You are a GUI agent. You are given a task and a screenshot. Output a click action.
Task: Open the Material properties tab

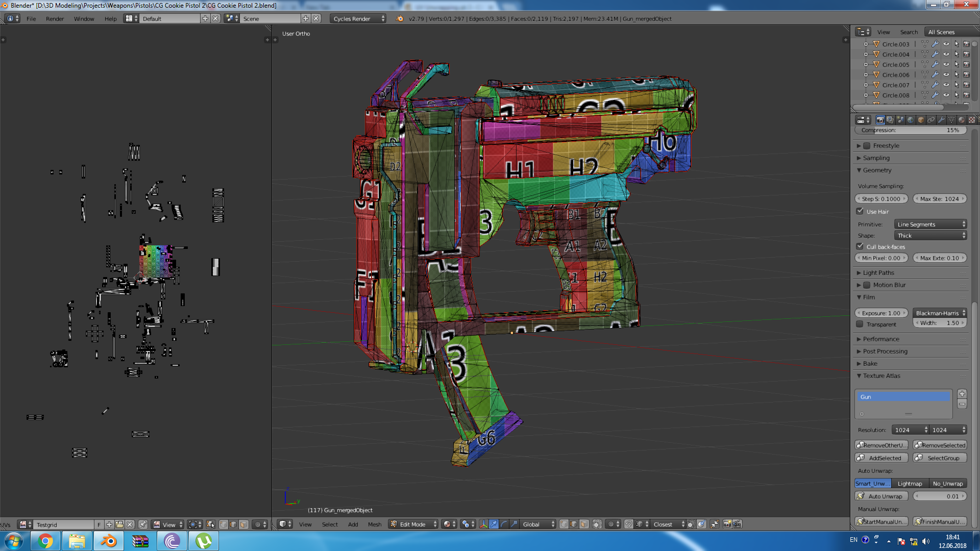point(962,120)
